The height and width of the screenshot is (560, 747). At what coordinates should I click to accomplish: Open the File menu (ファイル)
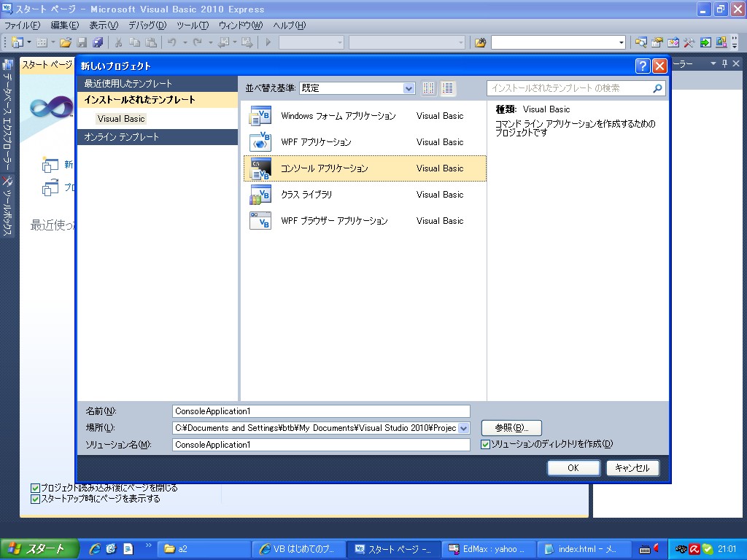click(x=23, y=26)
